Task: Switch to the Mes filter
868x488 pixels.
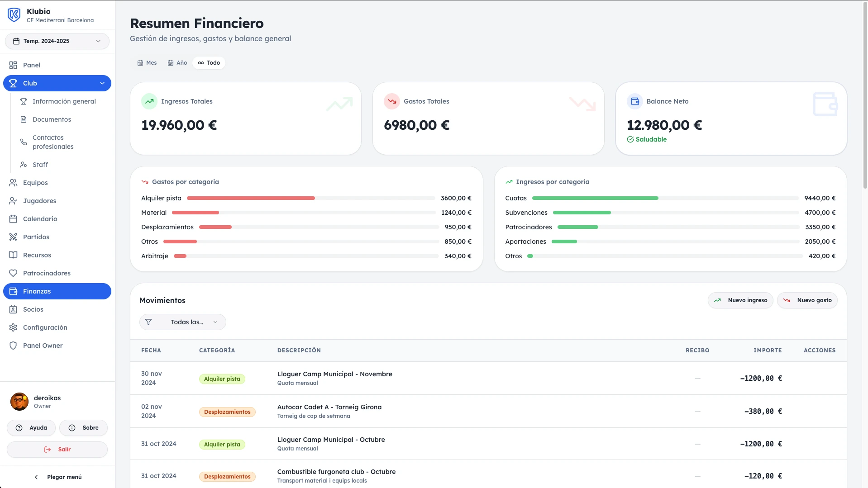Action: tap(146, 63)
